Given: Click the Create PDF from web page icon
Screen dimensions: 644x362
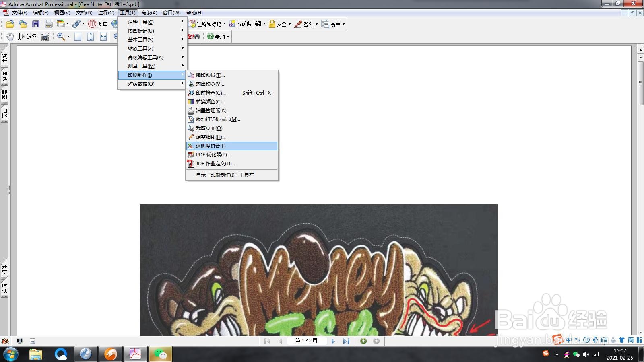Looking at the screenshot, I should tap(23, 24).
